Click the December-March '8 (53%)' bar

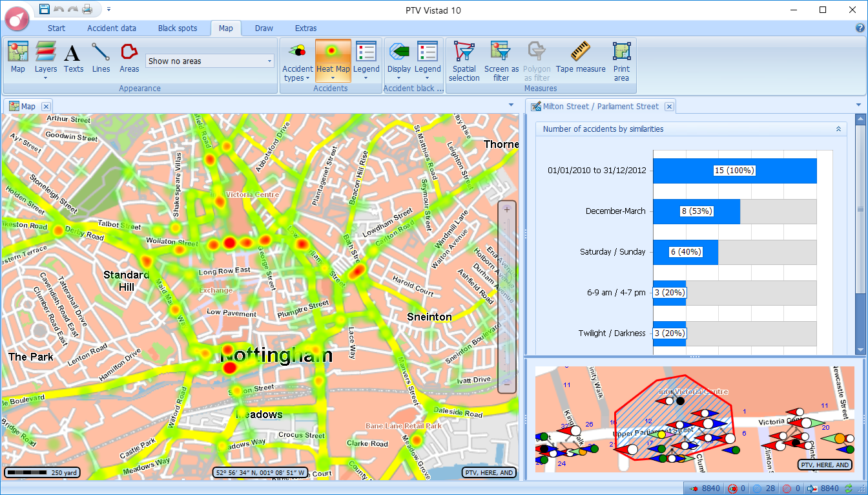(x=697, y=211)
